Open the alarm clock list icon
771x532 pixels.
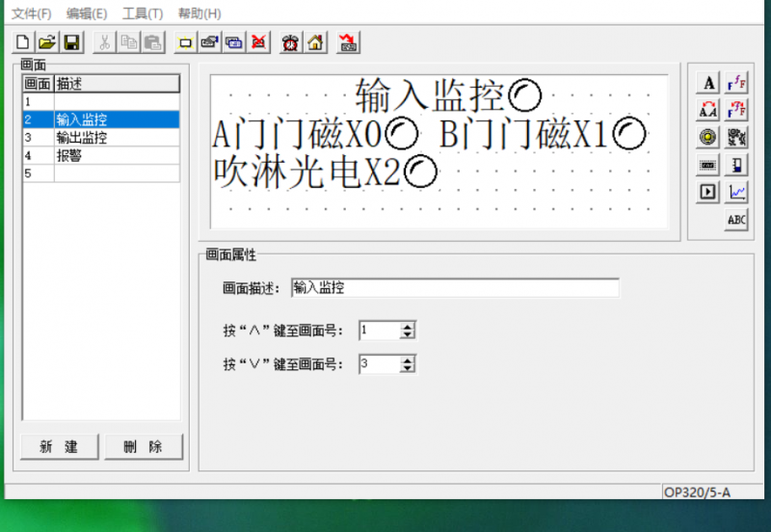point(291,42)
